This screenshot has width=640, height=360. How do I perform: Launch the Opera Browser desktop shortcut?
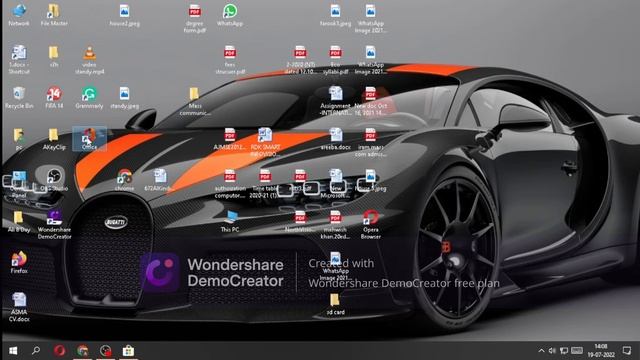coord(371,224)
